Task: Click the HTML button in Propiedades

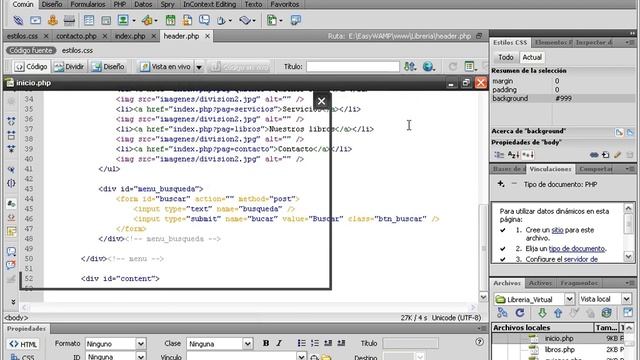Action: (x=23, y=344)
